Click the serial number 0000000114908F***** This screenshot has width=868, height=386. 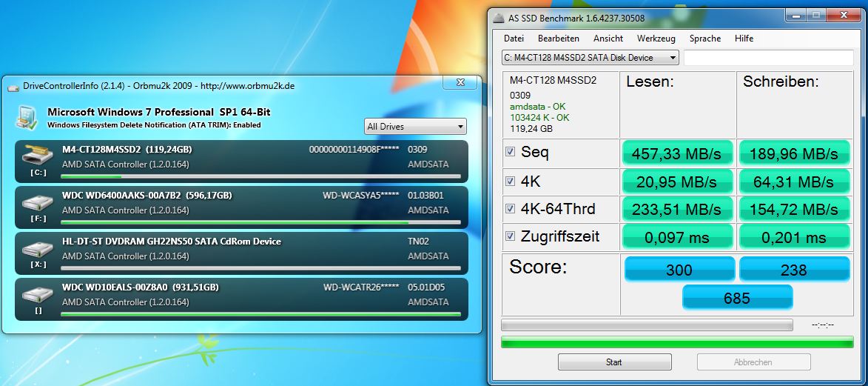click(x=354, y=149)
